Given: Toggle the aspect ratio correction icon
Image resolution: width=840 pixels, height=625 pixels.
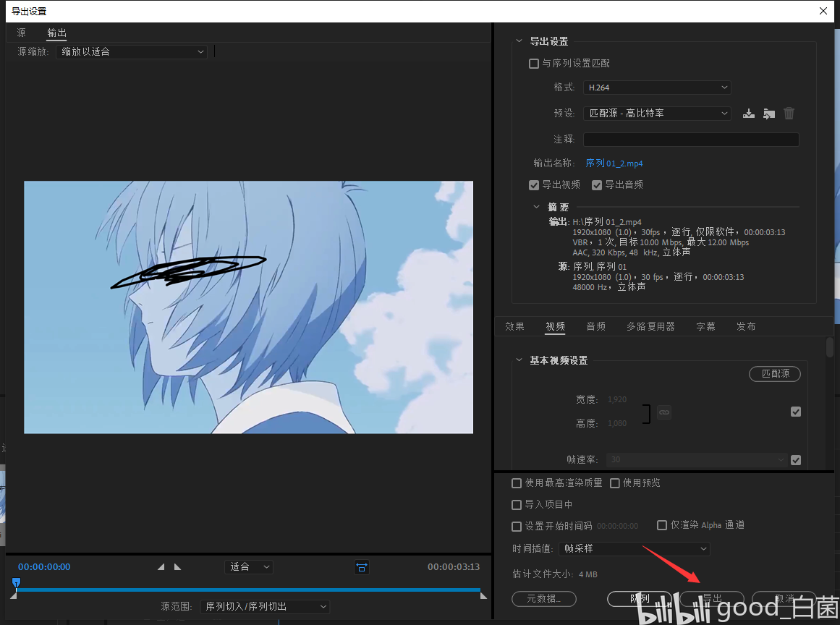Looking at the screenshot, I should (362, 566).
